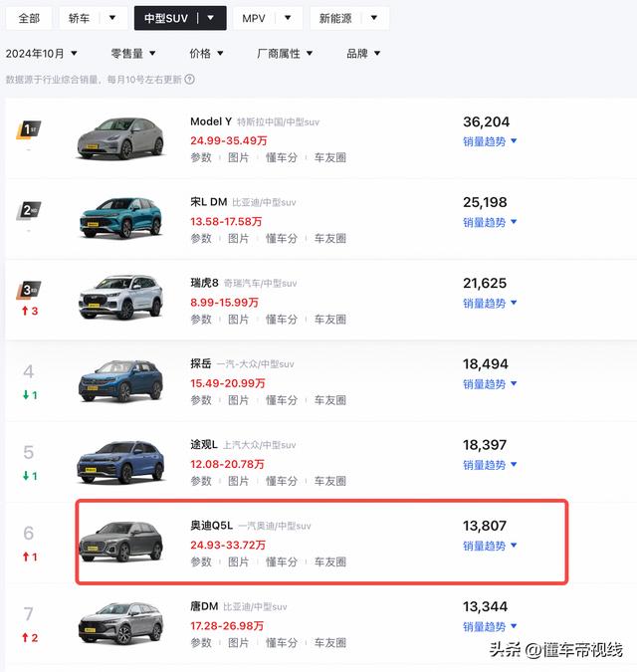Screen dimensions: 637x672
Task: Open the 价格 filter dropdown
Action: [206, 54]
